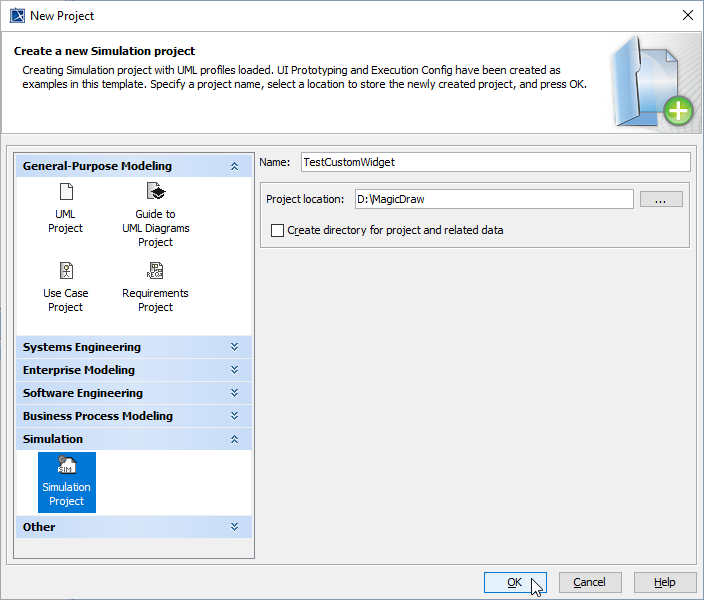This screenshot has height=600, width=704.
Task: Expand the Other section
Action: click(x=234, y=527)
